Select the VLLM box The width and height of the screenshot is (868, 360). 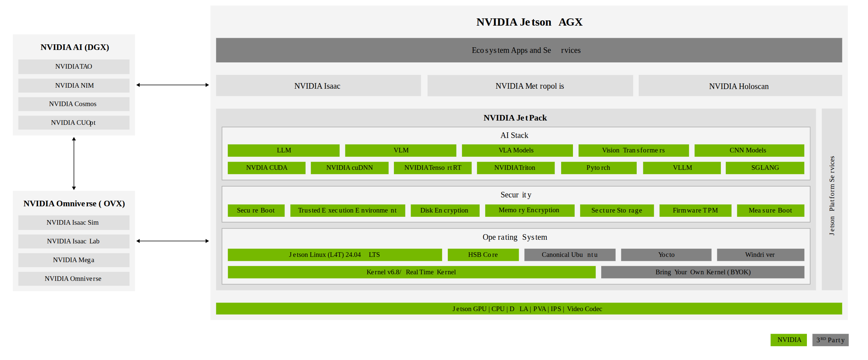coord(682,168)
